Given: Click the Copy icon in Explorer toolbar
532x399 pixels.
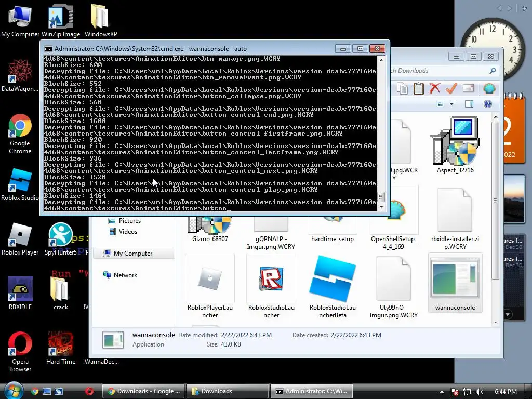Looking at the screenshot, I should [x=403, y=88].
